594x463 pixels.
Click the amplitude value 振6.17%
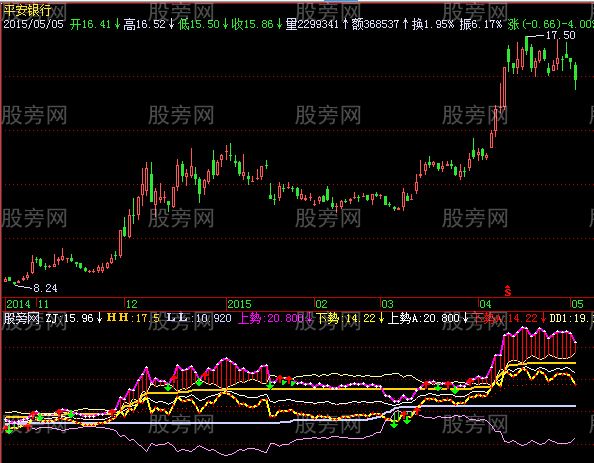tap(480, 24)
